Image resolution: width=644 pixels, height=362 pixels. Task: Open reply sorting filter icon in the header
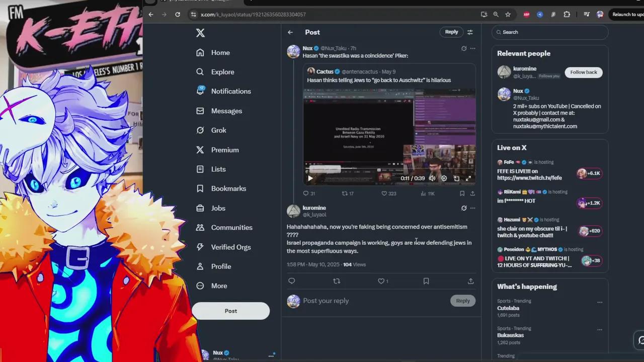470,32
